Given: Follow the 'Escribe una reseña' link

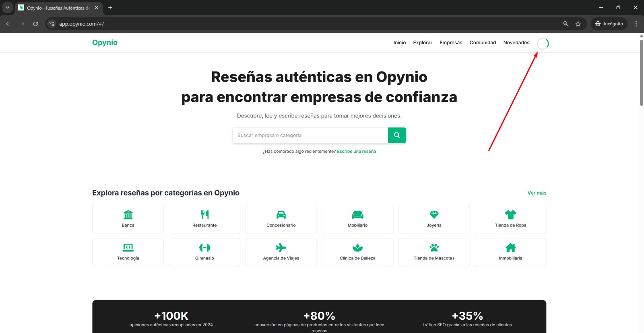Looking at the screenshot, I should (x=356, y=152).
